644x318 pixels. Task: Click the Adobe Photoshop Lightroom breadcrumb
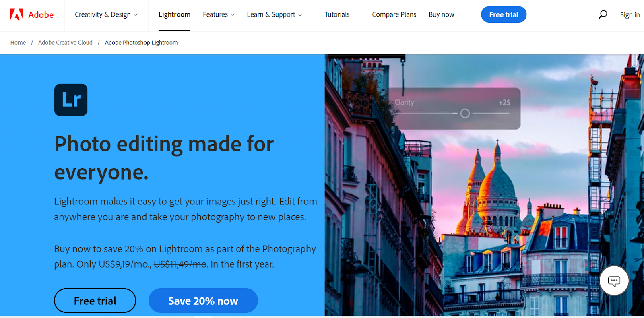tap(141, 43)
